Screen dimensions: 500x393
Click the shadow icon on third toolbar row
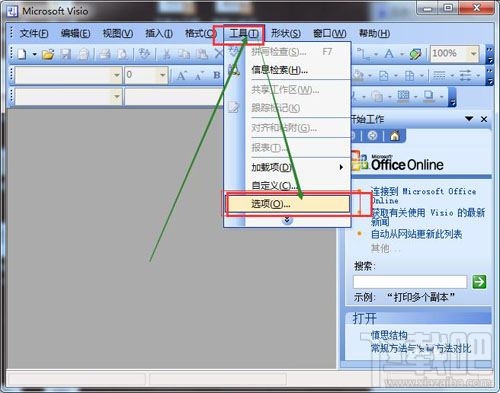coord(429,96)
